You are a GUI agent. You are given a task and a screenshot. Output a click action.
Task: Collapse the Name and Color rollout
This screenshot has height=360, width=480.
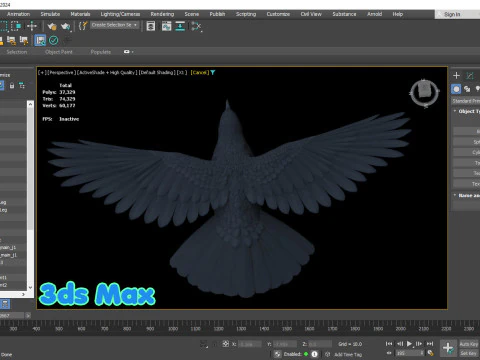pos(467,195)
